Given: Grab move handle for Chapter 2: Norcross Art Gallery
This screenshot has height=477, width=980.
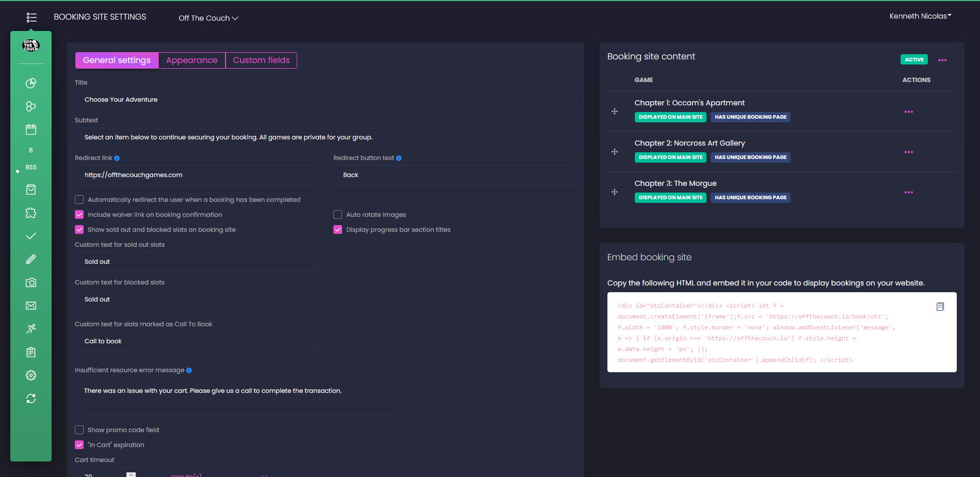Looking at the screenshot, I should [x=615, y=152].
